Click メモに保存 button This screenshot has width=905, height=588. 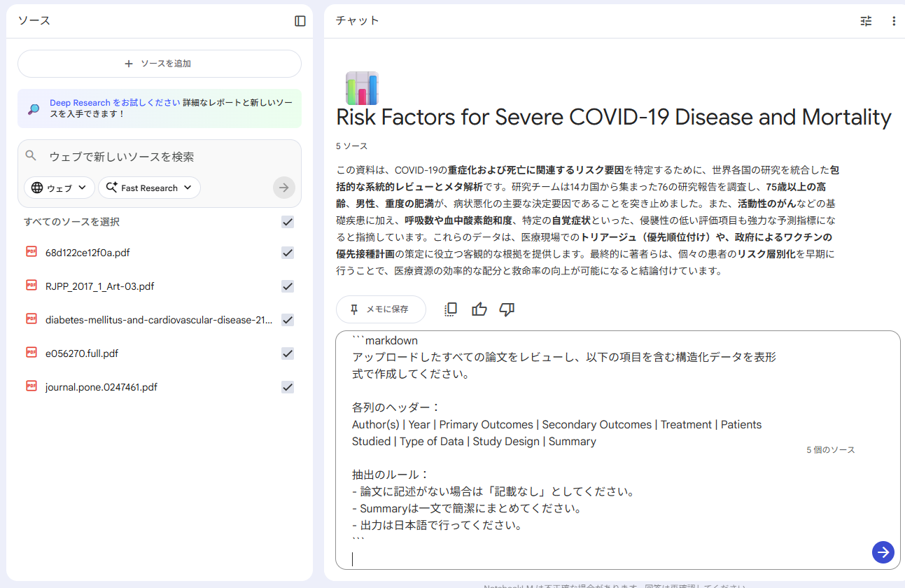tap(381, 309)
